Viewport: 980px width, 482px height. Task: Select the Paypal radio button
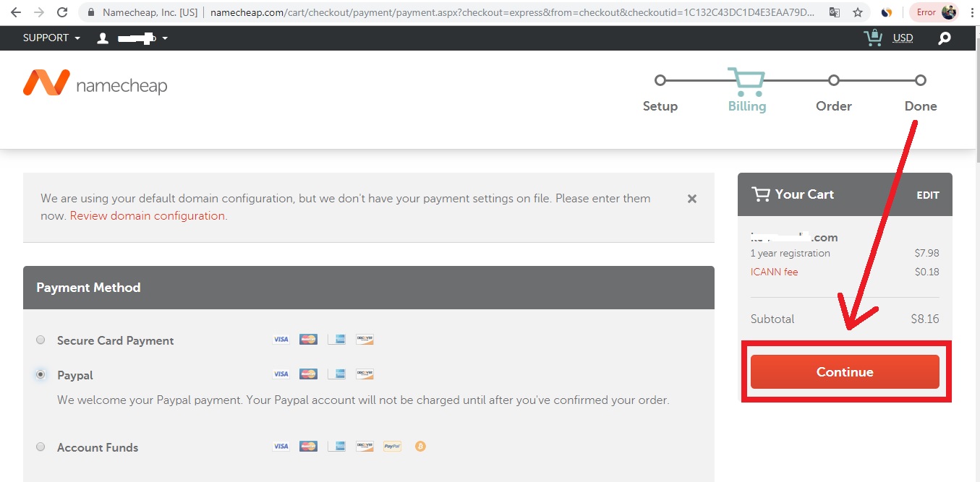click(41, 374)
